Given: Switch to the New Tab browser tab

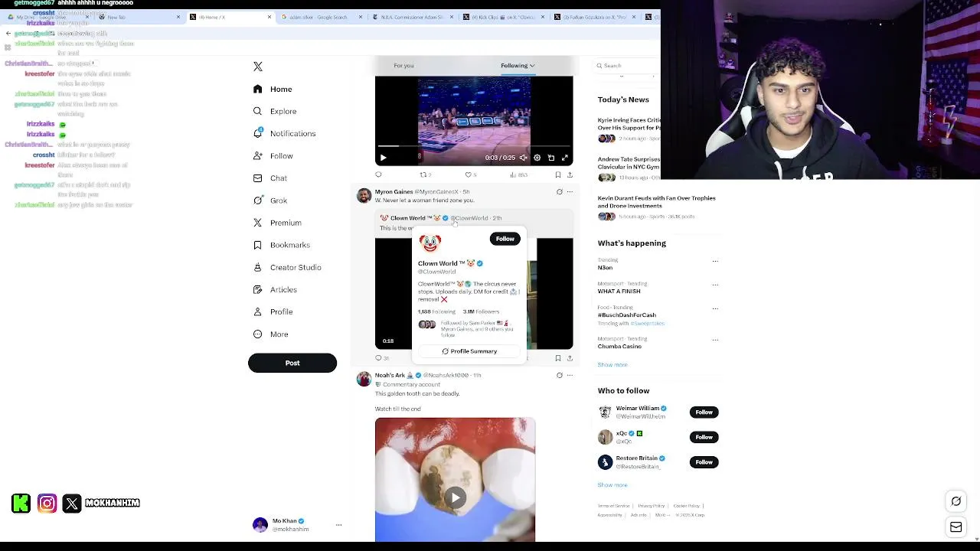Looking at the screenshot, I should click(x=140, y=17).
